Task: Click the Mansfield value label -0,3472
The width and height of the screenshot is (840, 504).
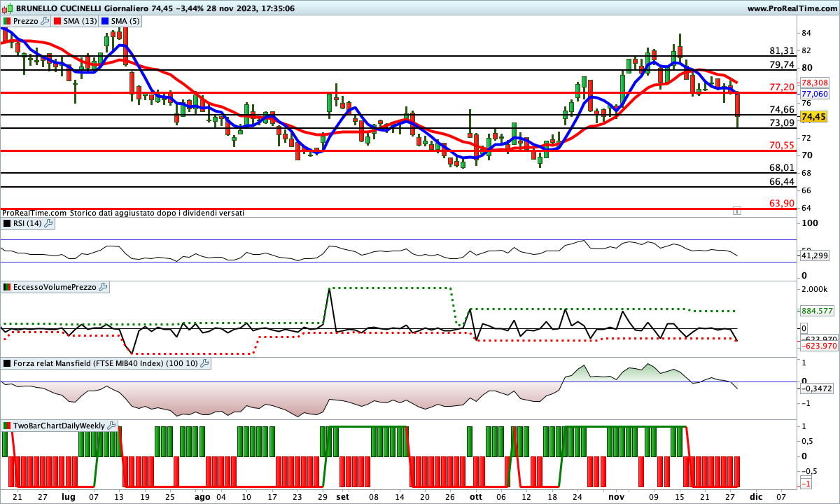Action: coord(817,387)
